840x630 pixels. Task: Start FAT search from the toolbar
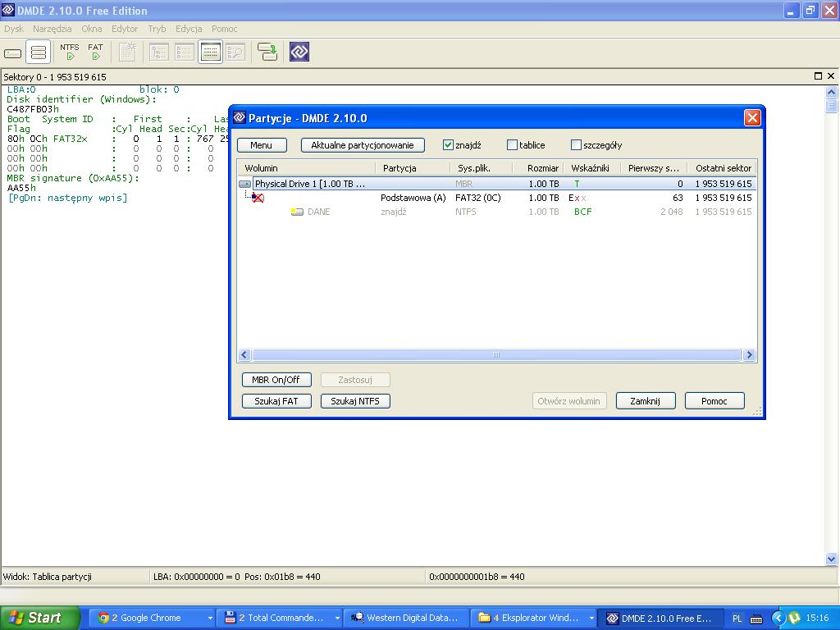coord(95,52)
